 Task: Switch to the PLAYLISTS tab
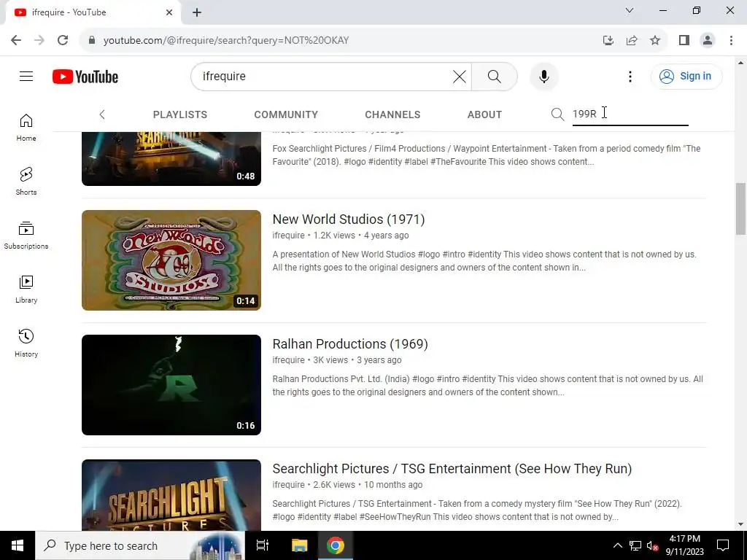tap(180, 114)
